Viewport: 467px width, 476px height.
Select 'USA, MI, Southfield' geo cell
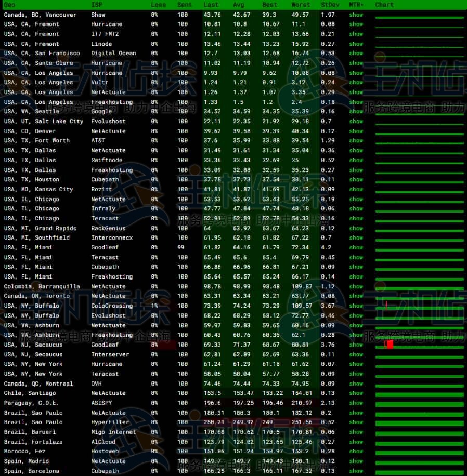(x=37, y=237)
